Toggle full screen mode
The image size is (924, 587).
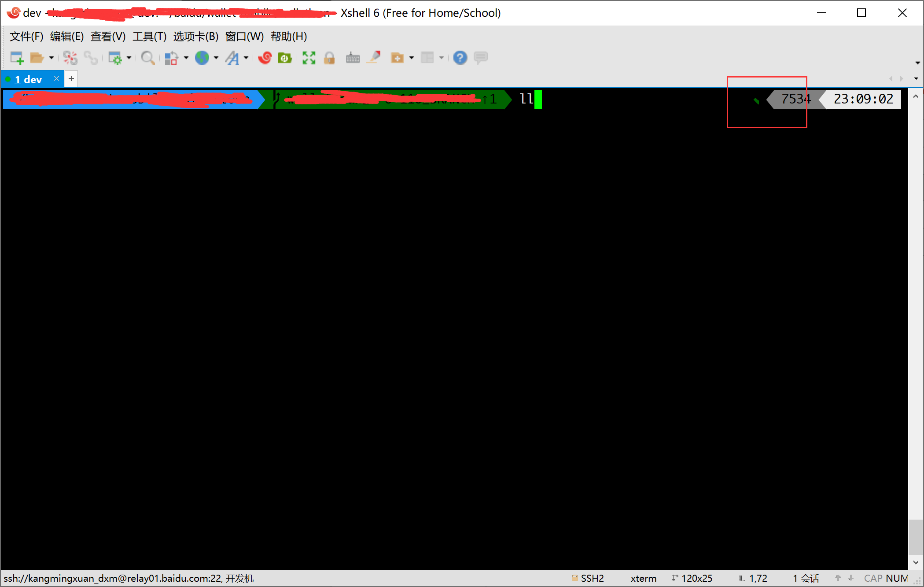(x=309, y=57)
